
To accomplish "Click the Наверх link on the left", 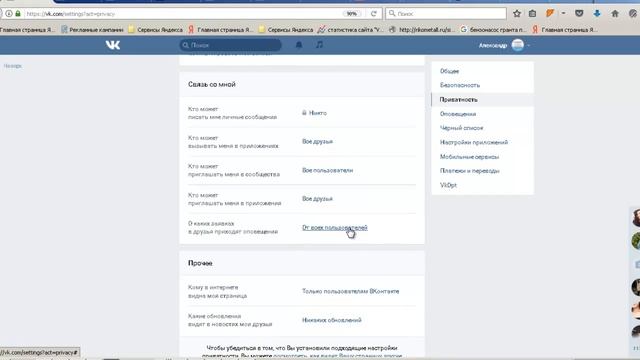I will click(x=13, y=66).
